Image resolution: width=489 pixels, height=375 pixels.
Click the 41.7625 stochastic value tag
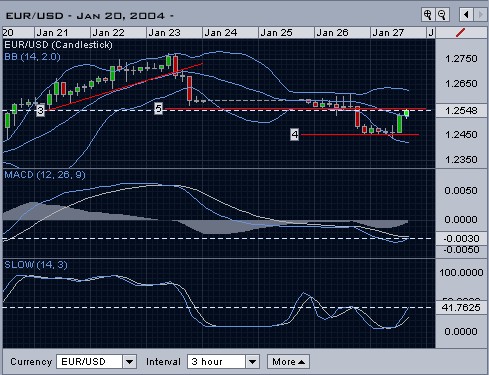(x=461, y=307)
